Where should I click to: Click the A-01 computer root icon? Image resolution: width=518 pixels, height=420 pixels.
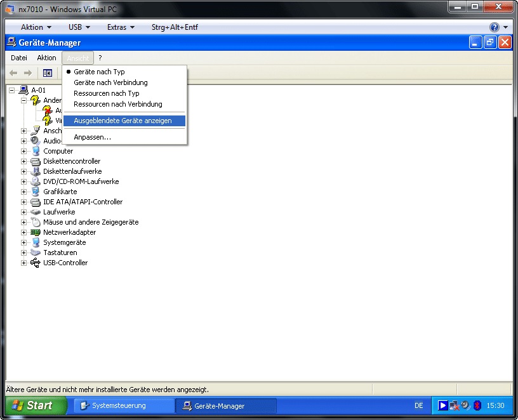[x=23, y=90]
